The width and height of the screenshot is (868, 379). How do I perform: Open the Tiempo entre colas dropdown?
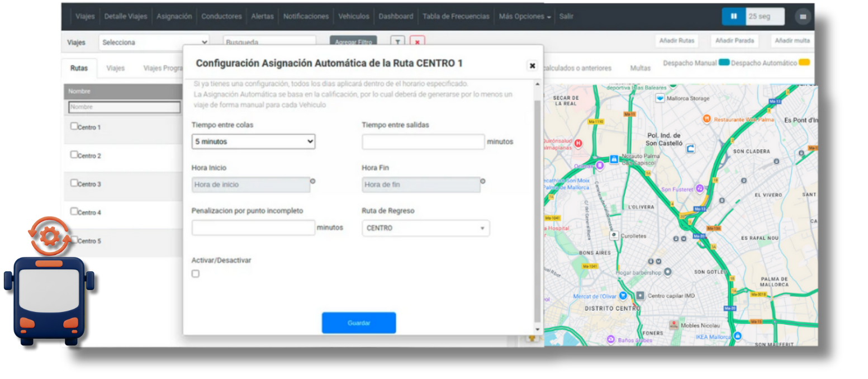(x=253, y=141)
